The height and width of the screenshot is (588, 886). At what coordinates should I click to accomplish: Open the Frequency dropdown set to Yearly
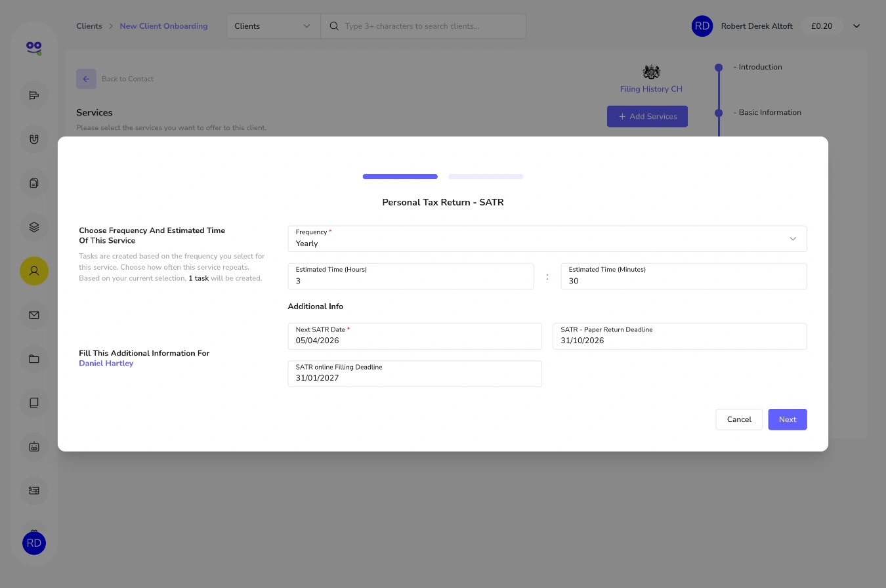pos(547,239)
